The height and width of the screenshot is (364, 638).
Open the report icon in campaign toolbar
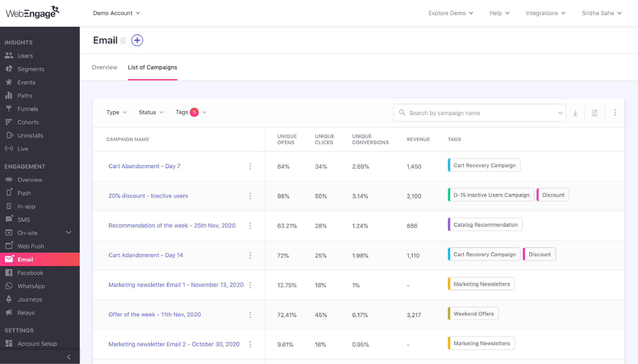point(595,113)
